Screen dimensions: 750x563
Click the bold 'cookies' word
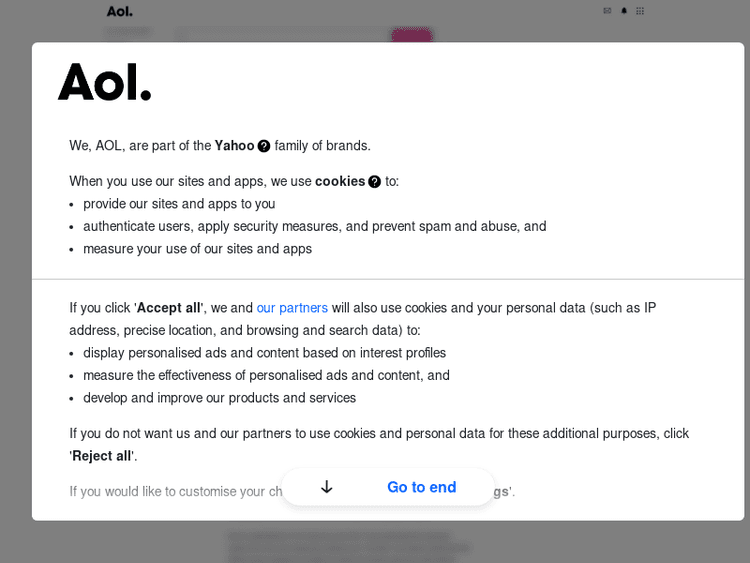tap(340, 181)
